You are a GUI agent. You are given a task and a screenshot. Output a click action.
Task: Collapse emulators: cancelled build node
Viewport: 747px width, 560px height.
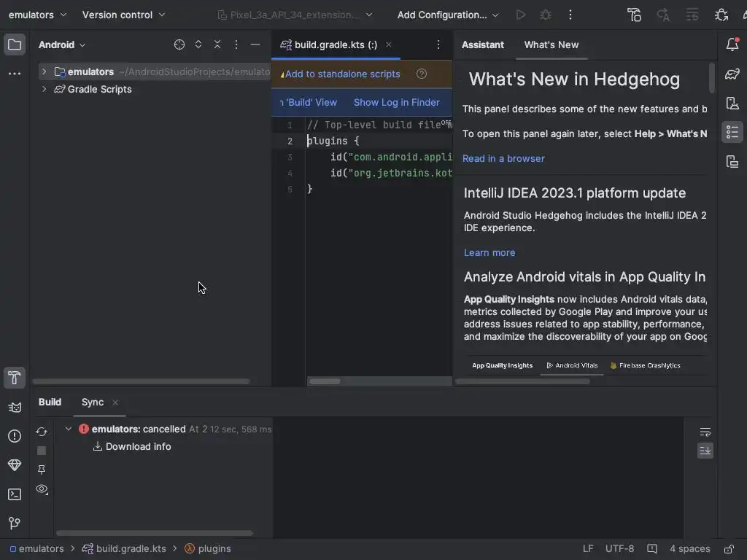click(68, 429)
